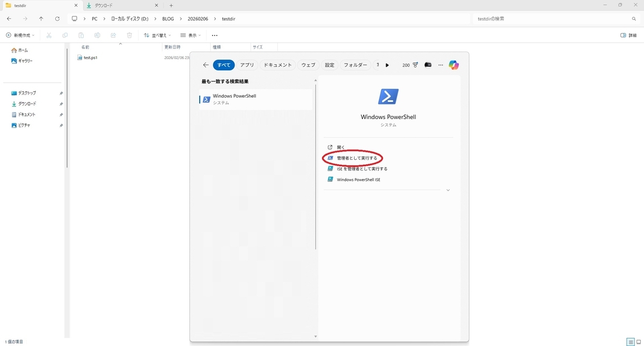Open the user account avatar in search panel

tap(428, 65)
